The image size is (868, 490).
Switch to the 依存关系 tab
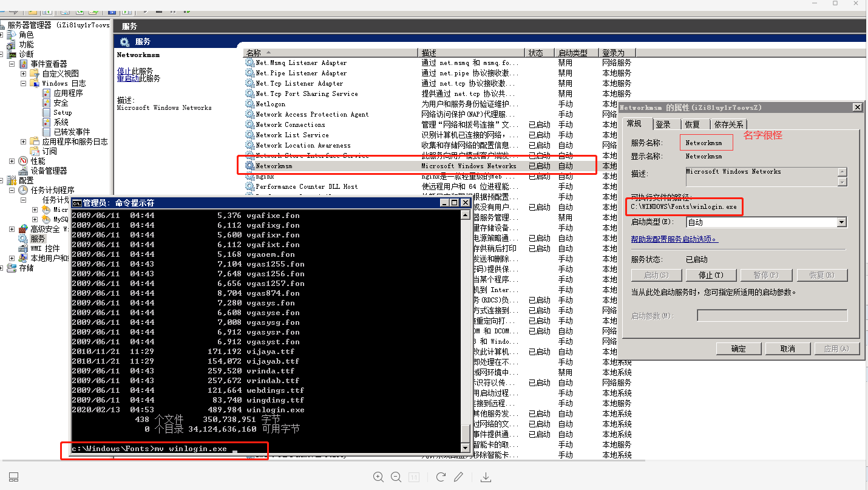point(728,124)
